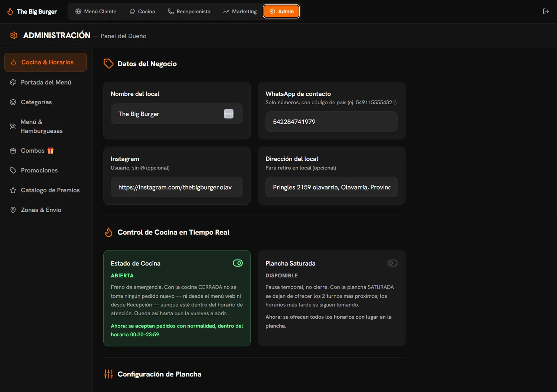Select Cocina & Horarios in the sidebar
This screenshot has height=392, width=557.
[x=45, y=62]
